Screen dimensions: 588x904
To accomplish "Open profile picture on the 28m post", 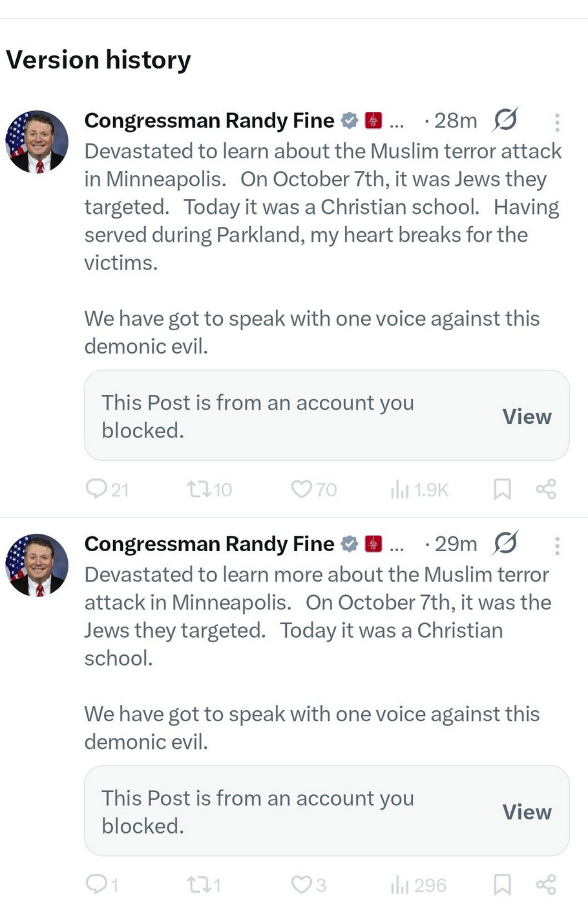I will (x=37, y=142).
